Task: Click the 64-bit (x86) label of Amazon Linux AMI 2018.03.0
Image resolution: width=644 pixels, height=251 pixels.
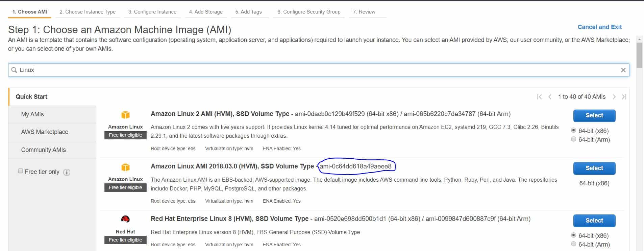Action: coord(594,183)
